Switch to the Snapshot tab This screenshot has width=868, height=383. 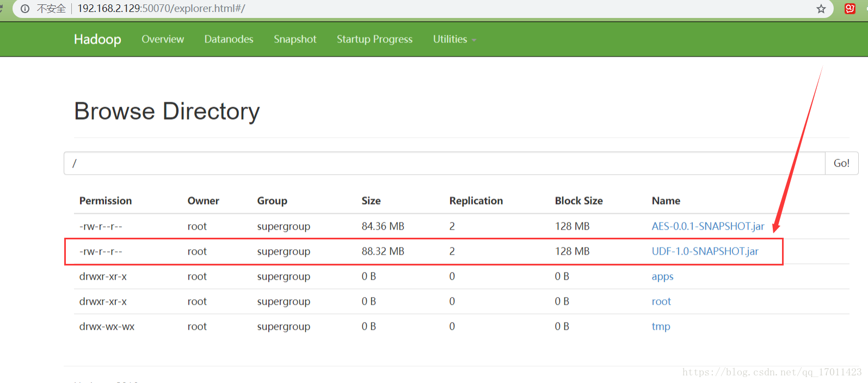click(295, 39)
